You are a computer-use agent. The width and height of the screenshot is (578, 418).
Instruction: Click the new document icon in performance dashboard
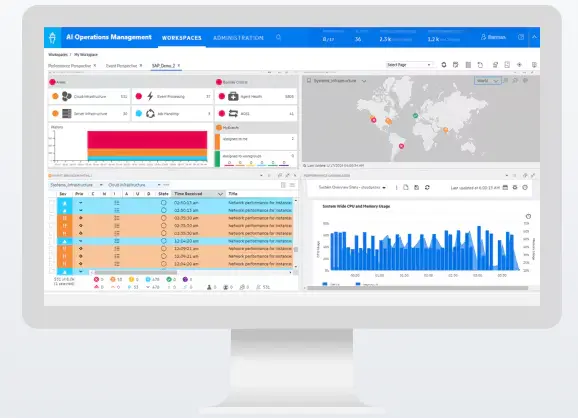[x=406, y=188]
